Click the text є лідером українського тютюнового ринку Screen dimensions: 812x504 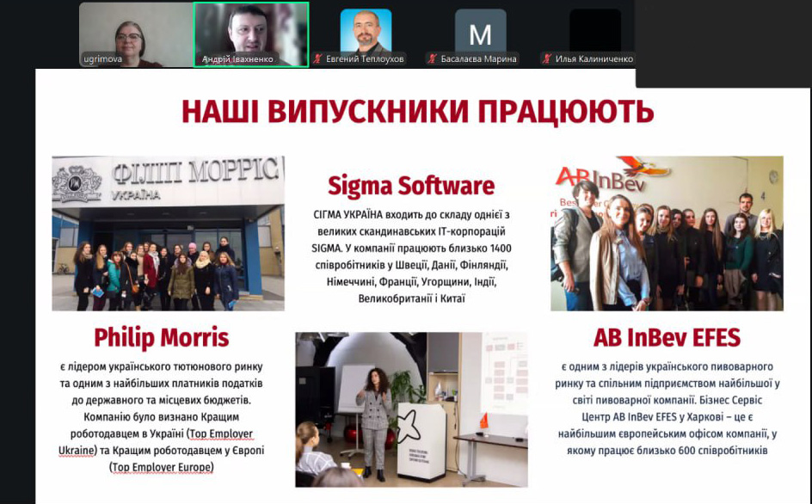click(162, 366)
